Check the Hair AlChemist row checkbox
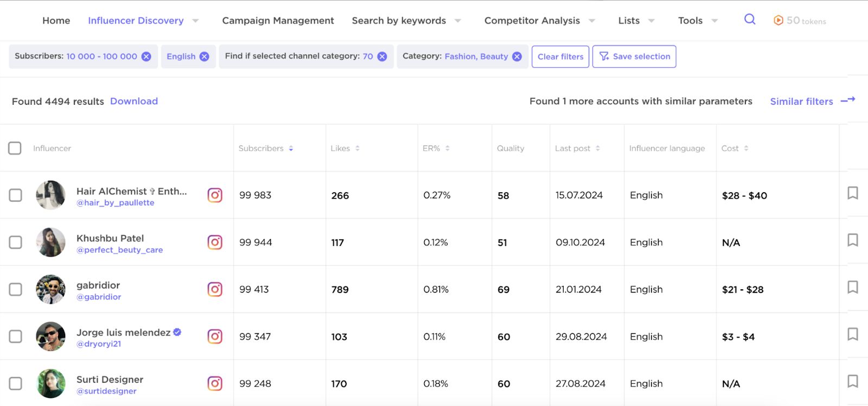Image resolution: width=868 pixels, height=406 pixels. (x=15, y=195)
